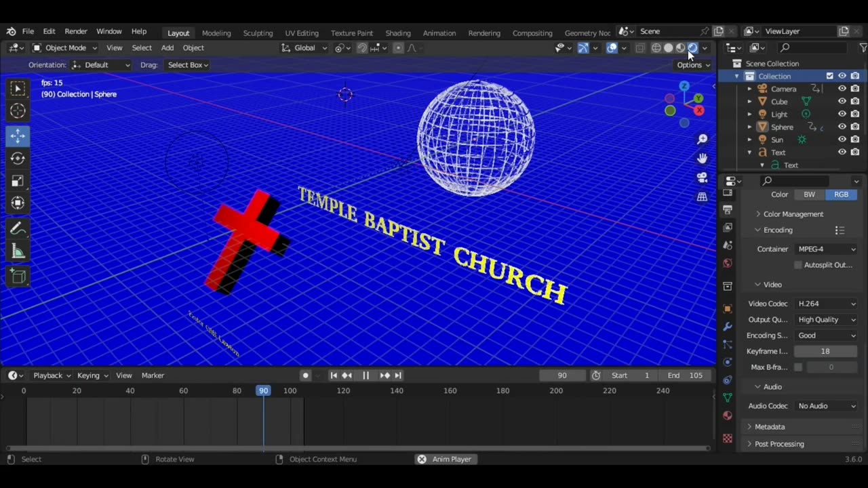Hide the Cube object in outliner
Screen dimensions: 868x488
tap(842, 102)
